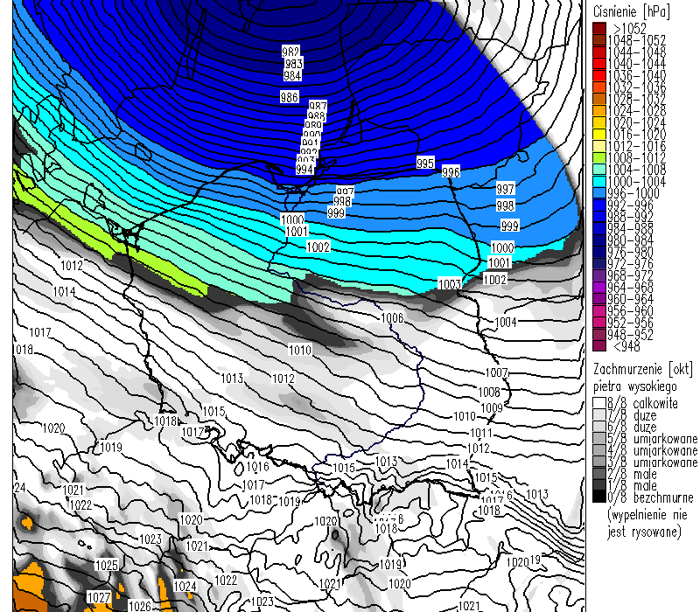Click the magenta 960-964 legend swatch
700x612 pixels.
click(599, 299)
